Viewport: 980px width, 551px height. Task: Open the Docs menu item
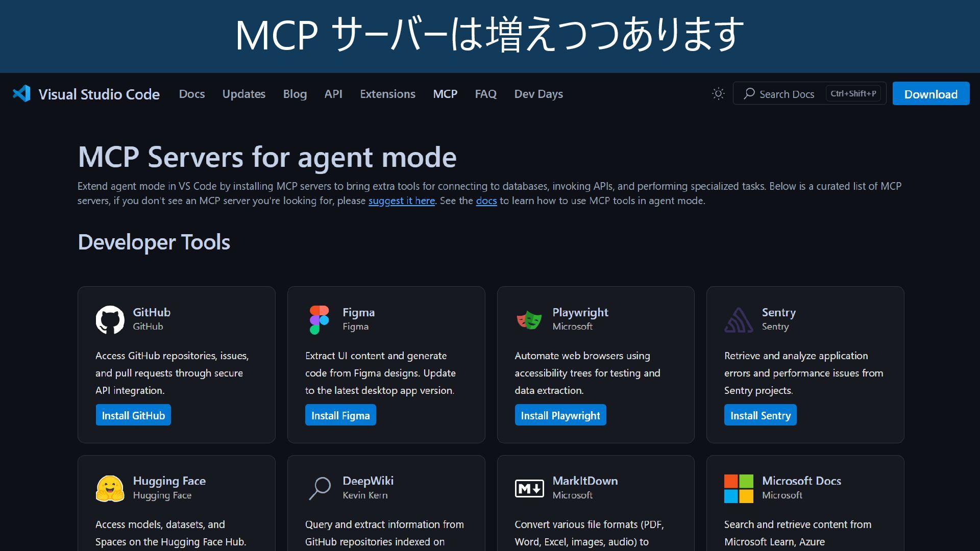[x=191, y=94]
